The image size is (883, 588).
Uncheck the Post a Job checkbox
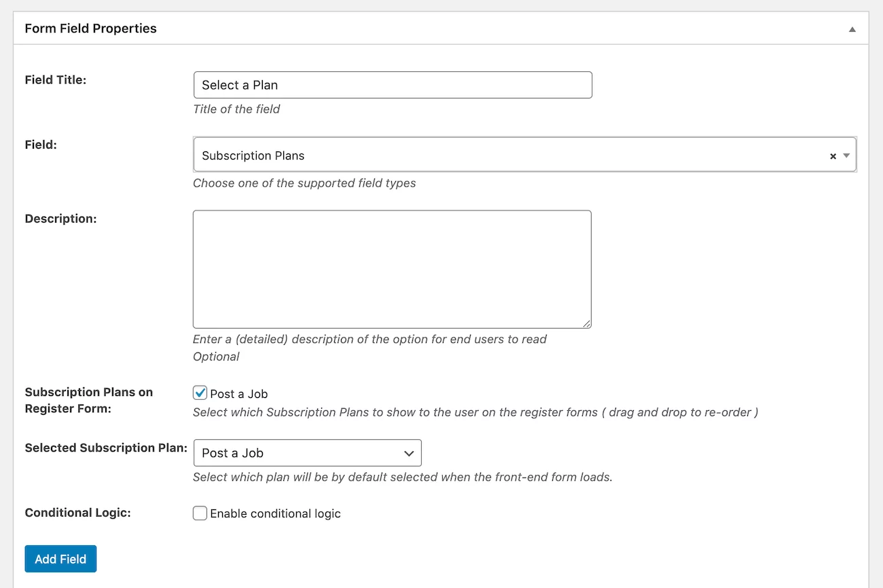pyautogui.click(x=200, y=393)
